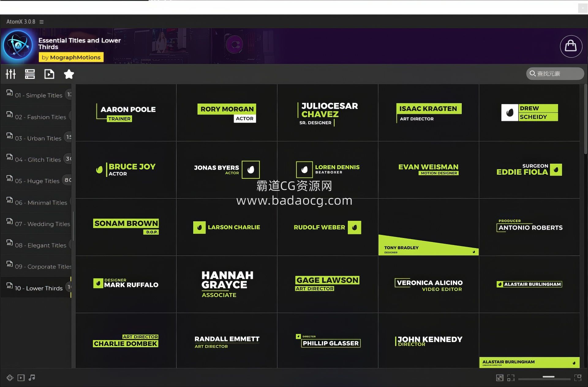
Task: Select 10 - Lower Thirds category
Action: [x=36, y=288]
